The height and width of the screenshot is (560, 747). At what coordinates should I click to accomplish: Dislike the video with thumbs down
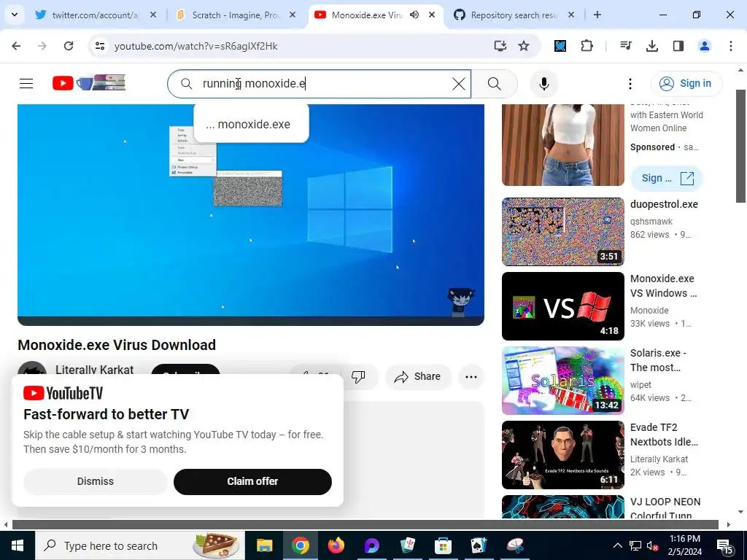[358, 376]
